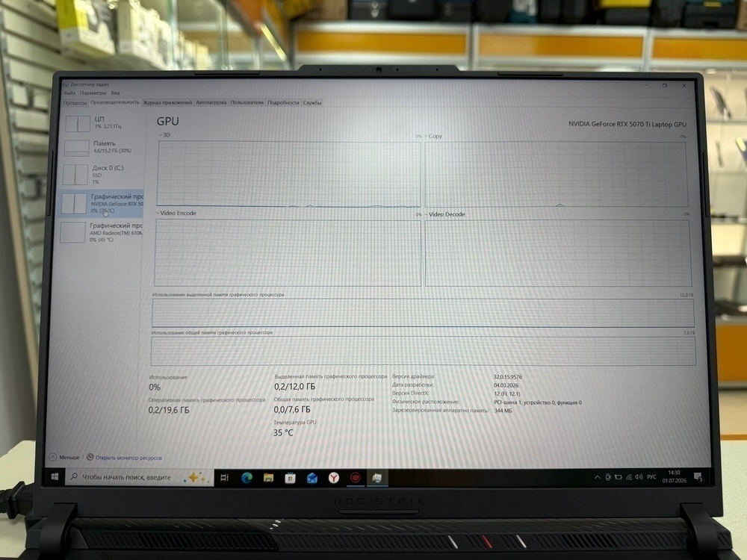Image resolution: width=747 pixels, height=560 pixels.
Task: Click the dedicated GPU memory usage graph
Action: coord(423,313)
